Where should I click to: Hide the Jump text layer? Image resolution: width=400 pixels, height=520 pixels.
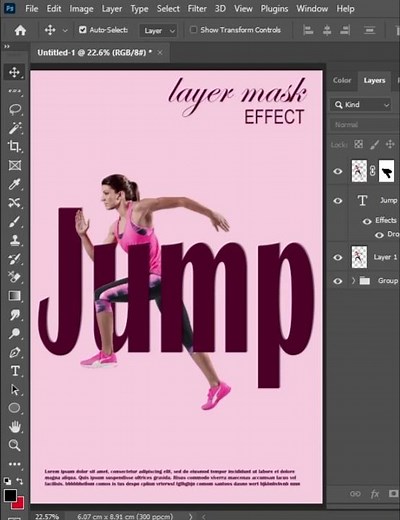(338, 201)
